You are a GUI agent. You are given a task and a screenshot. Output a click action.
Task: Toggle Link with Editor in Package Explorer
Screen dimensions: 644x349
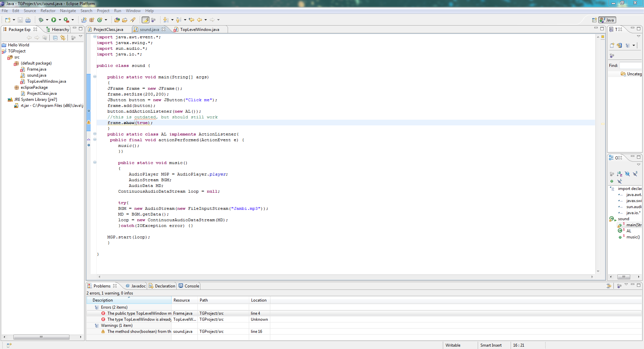point(63,38)
